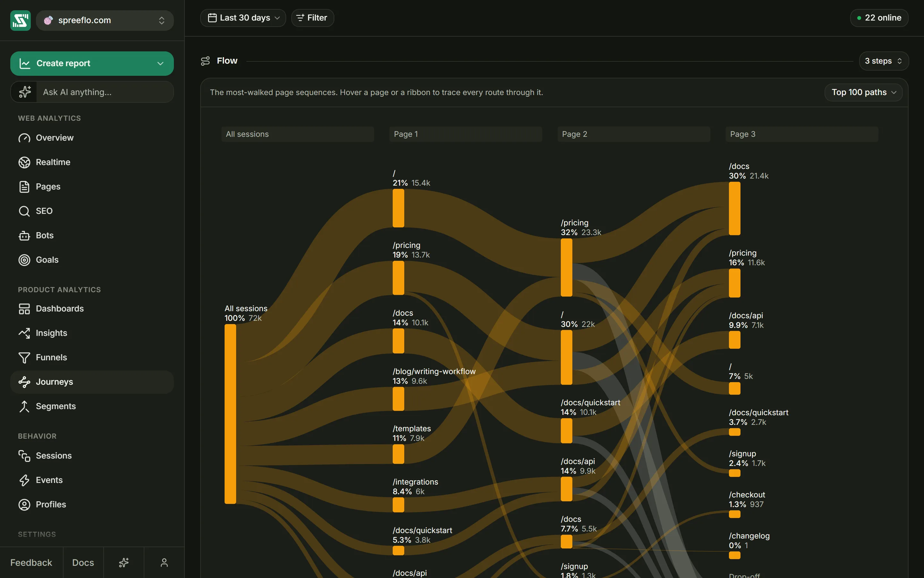924x578 pixels.
Task: Click the Funnels funnel icon
Action: pyautogui.click(x=24, y=357)
